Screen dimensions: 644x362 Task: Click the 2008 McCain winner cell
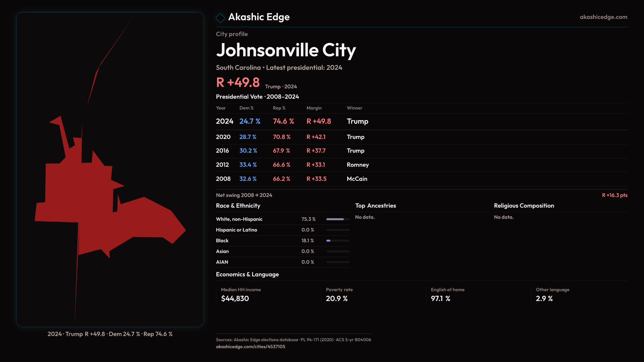tap(357, 179)
